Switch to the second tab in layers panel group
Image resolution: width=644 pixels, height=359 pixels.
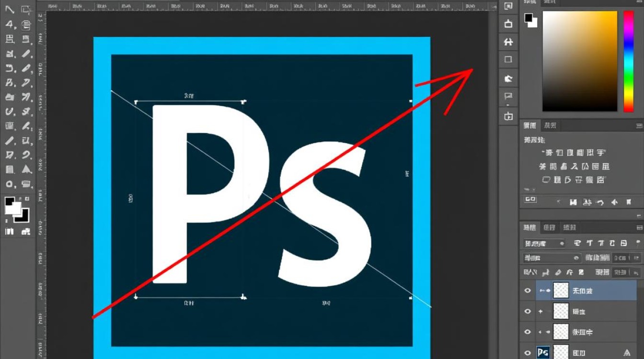(x=550, y=227)
